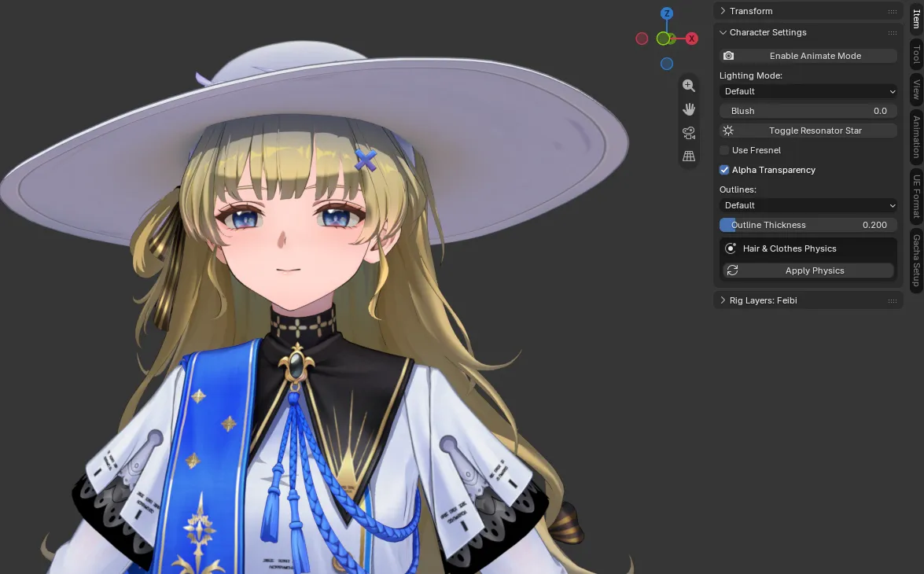The width and height of the screenshot is (924, 574).
Task: Open the UE Format sidebar tab
Action: (916, 197)
